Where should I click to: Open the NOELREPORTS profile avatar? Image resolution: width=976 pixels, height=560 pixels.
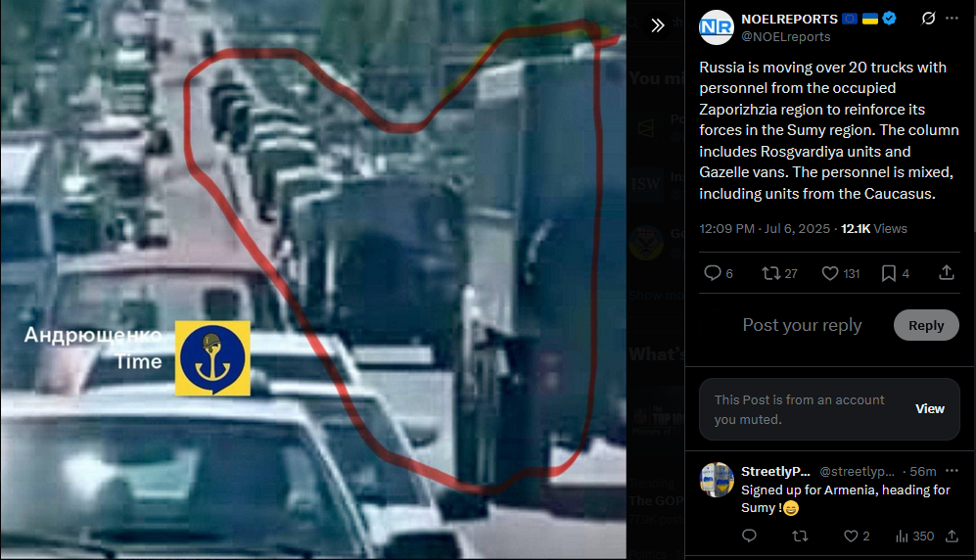pyautogui.click(x=716, y=27)
